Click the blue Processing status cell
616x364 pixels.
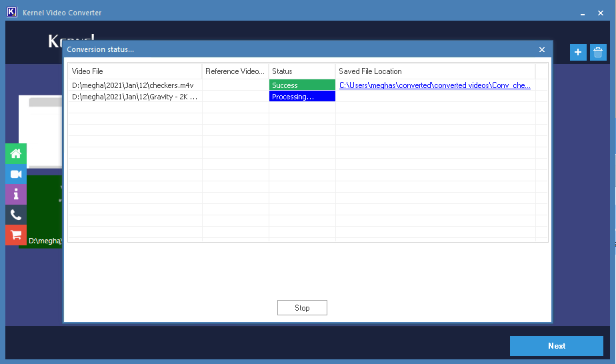click(x=302, y=97)
